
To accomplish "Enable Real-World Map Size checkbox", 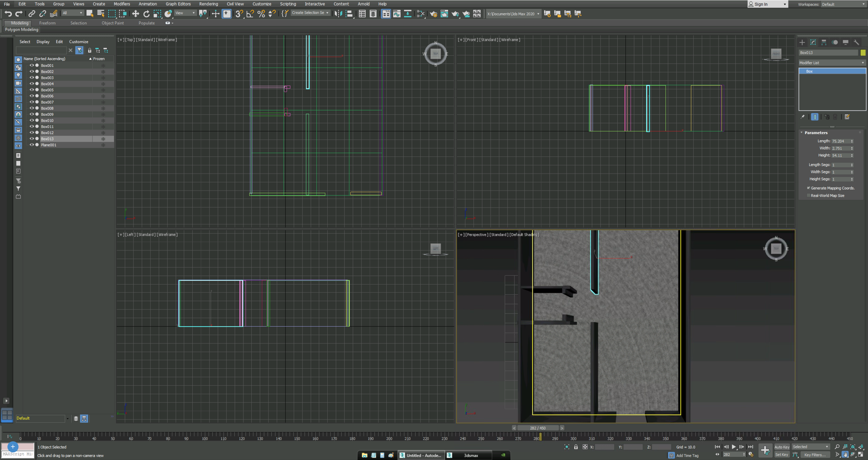I will (809, 195).
